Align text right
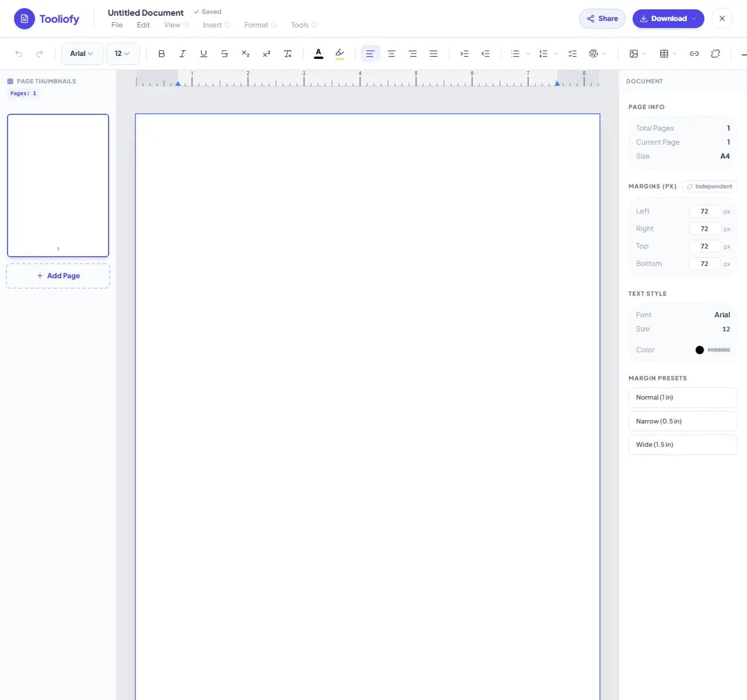The image size is (747, 700). (413, 54)
